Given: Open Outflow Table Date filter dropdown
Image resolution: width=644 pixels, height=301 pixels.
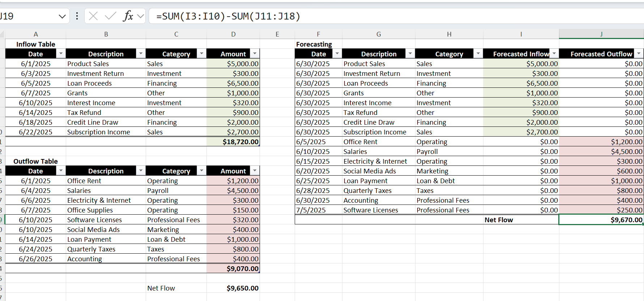Looking at the screenshot, I should click(x=61, y=171).
